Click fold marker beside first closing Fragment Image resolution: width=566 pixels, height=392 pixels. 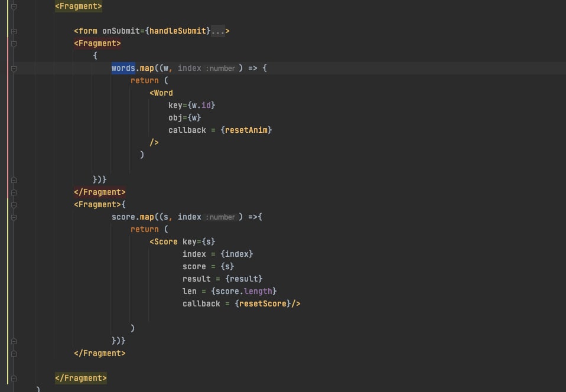tap(14, 192)
